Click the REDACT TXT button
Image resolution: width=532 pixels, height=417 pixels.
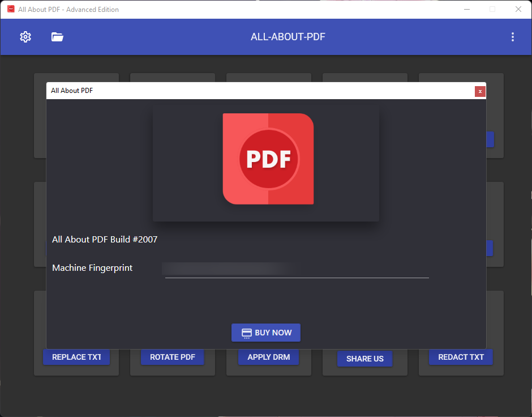[x=461, y=357]
